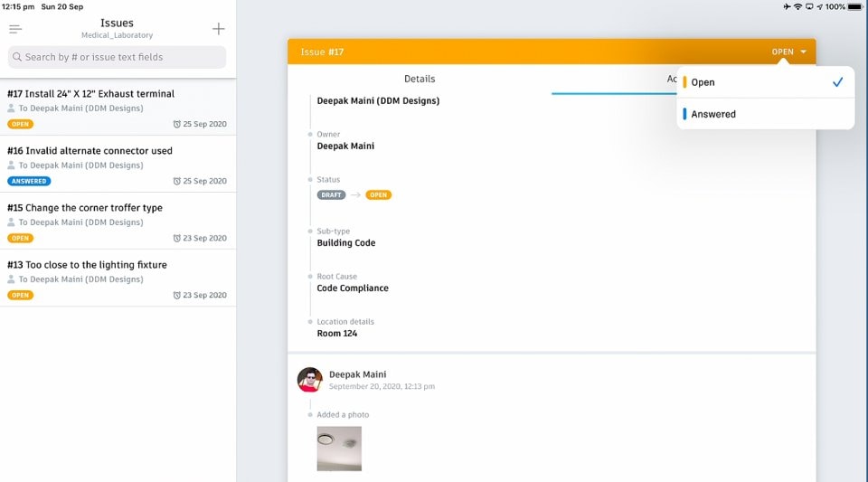Click the orange OPEN badge under Status

pyautogui.click(x=379, y=194)
